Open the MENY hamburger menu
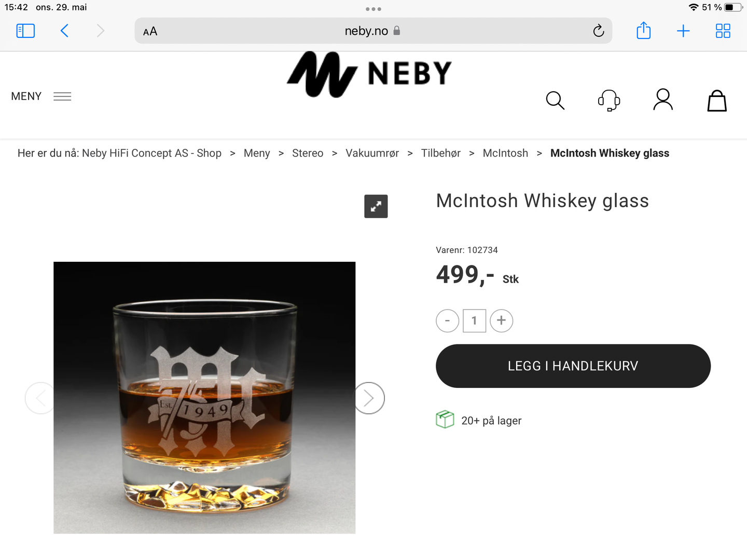Screen dimensions: 747x560 pos(41,96)
